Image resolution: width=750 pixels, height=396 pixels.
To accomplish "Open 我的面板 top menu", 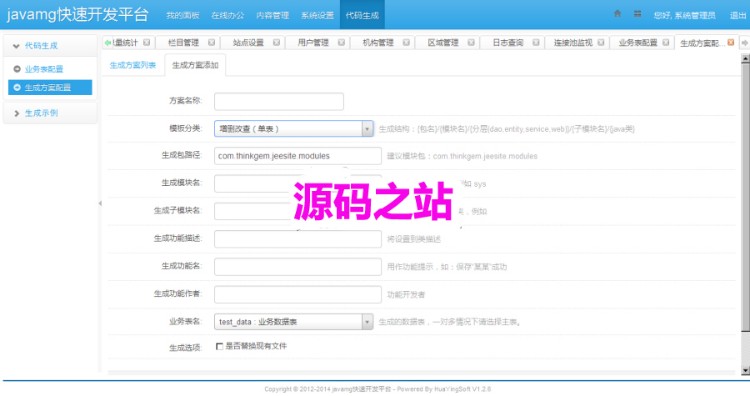I will 183,15.
